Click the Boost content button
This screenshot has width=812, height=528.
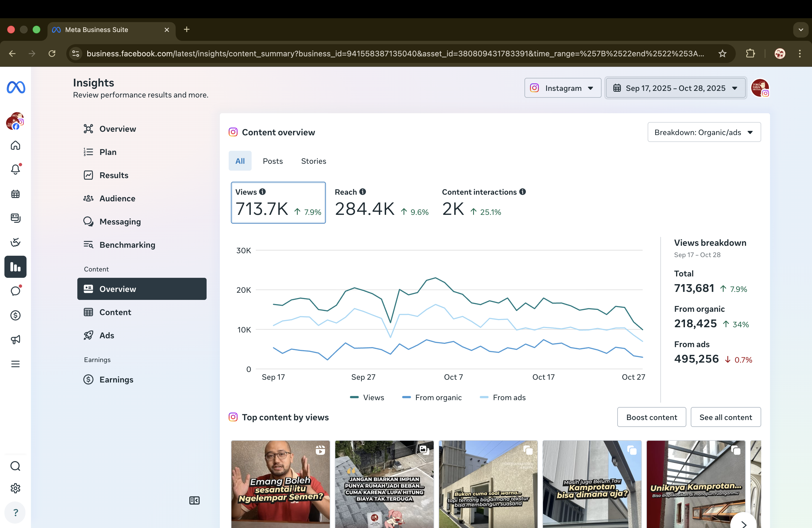pyautogui.click(x=651, y=417)
